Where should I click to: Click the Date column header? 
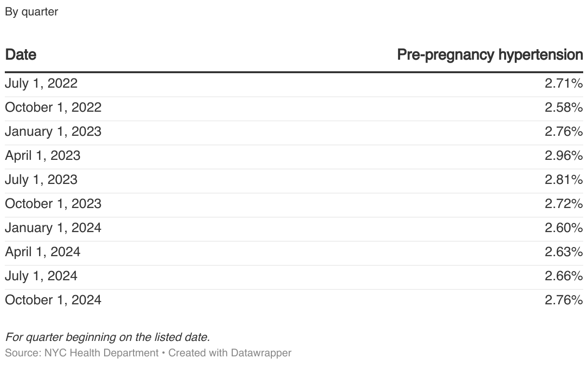[x=21, y=55]
